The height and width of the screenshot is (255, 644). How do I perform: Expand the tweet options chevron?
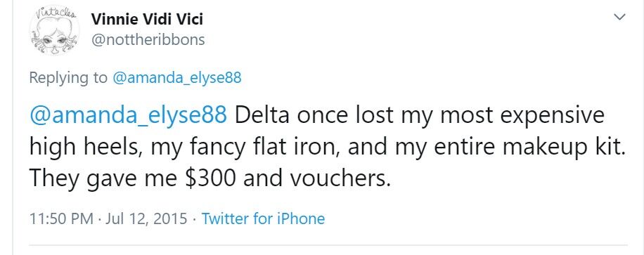(619, 17)
